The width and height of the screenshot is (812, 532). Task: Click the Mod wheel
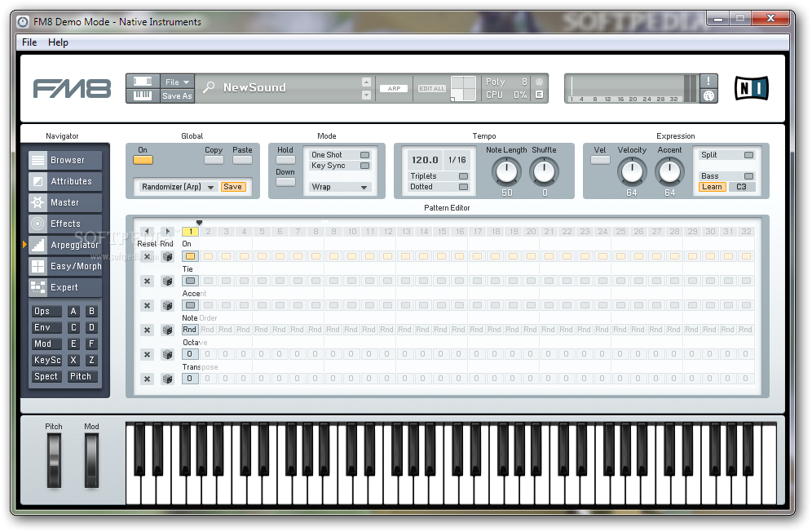click(91, 461)
